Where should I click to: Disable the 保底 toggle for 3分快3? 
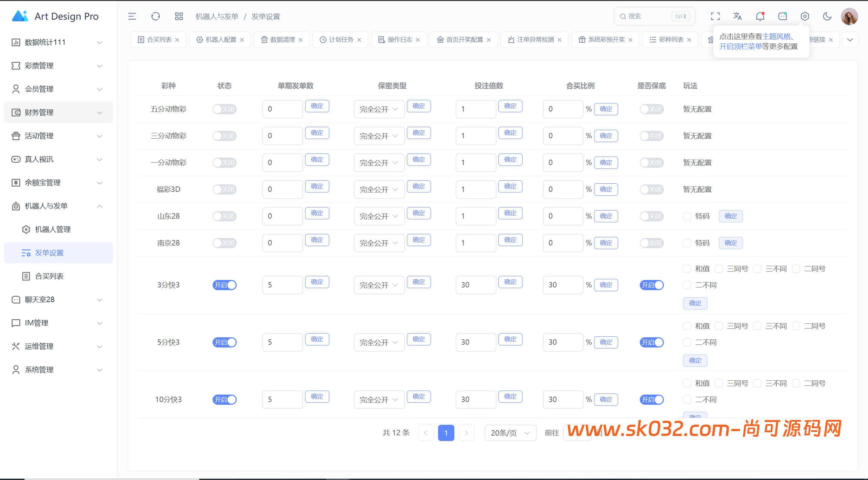click(x=651, y=285)
